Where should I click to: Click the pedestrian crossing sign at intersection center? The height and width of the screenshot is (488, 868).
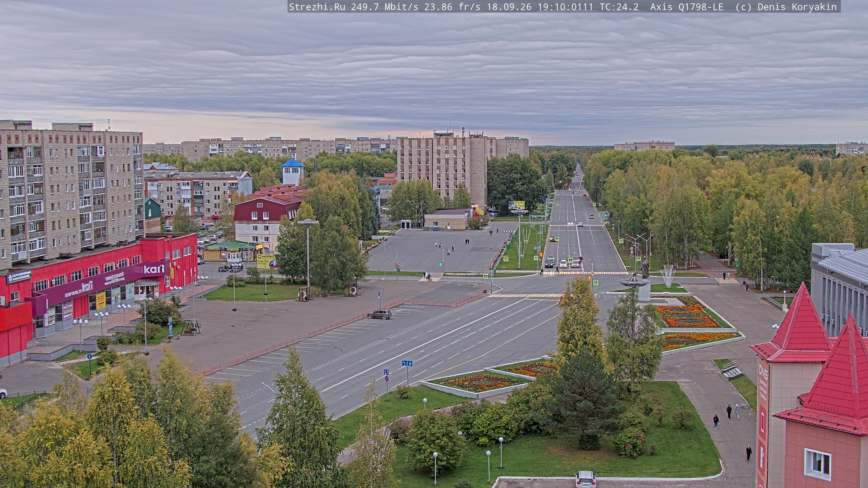pos(595,283)
